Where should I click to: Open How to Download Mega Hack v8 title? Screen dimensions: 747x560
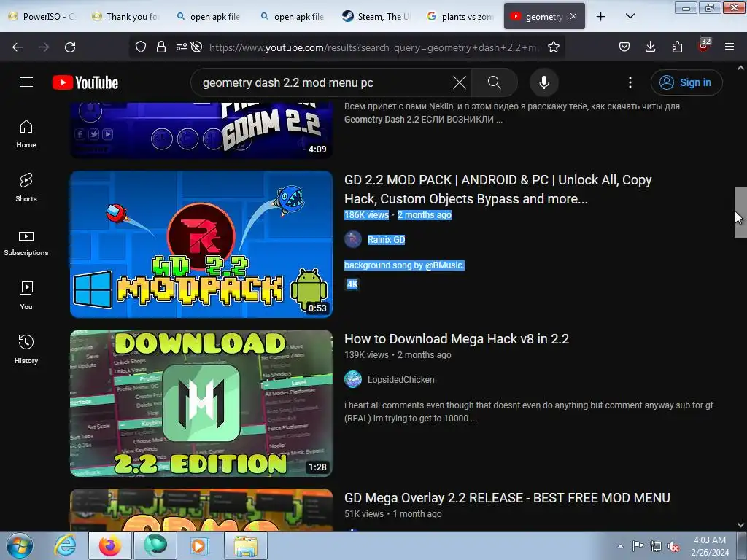(457, 338)
